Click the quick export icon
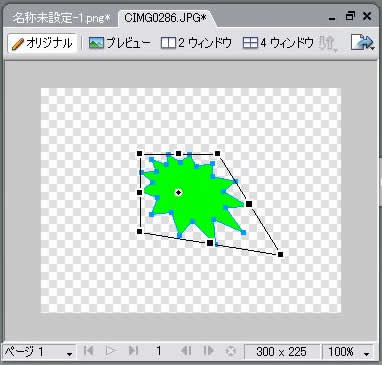382x365 pixels. tap(363, 43)
